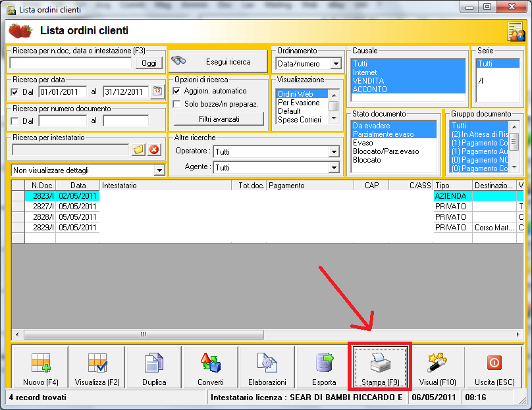
Task: Select ACCONTO causale
Action: (x=408, y=90)
